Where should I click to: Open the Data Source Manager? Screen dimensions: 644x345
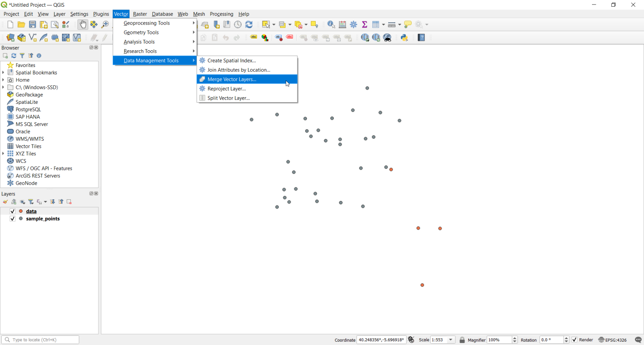[x=10, y=37]
